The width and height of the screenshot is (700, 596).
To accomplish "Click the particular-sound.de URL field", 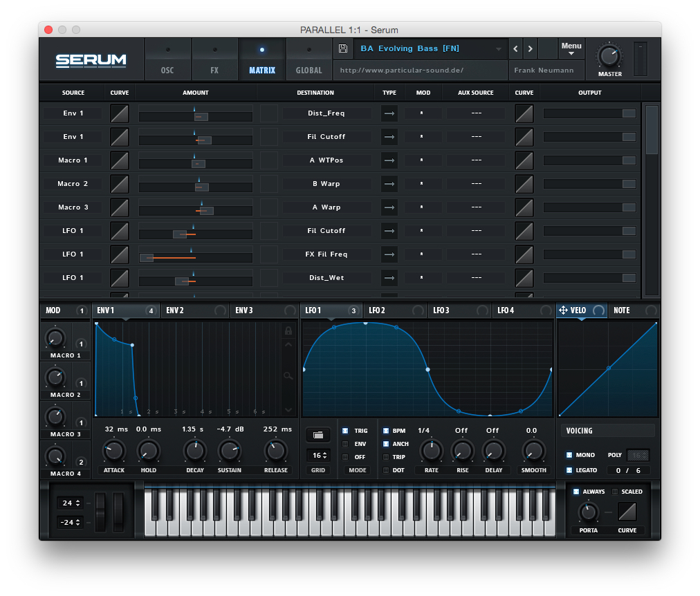I will [x=420, y=71].
